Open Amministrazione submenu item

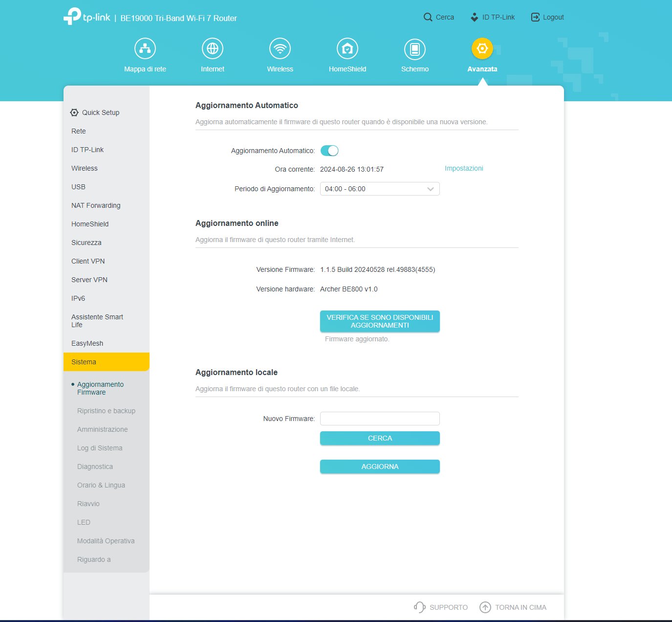[x=103, y=429]
